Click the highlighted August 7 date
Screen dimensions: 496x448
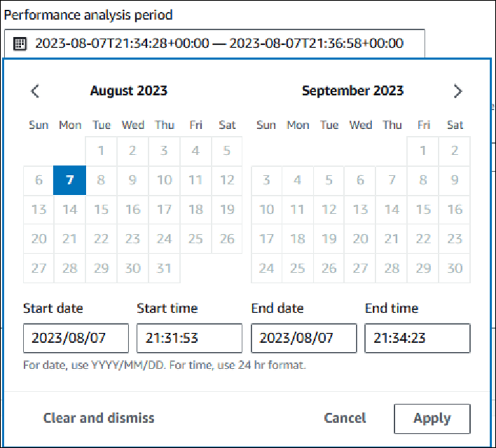(69, 181)
